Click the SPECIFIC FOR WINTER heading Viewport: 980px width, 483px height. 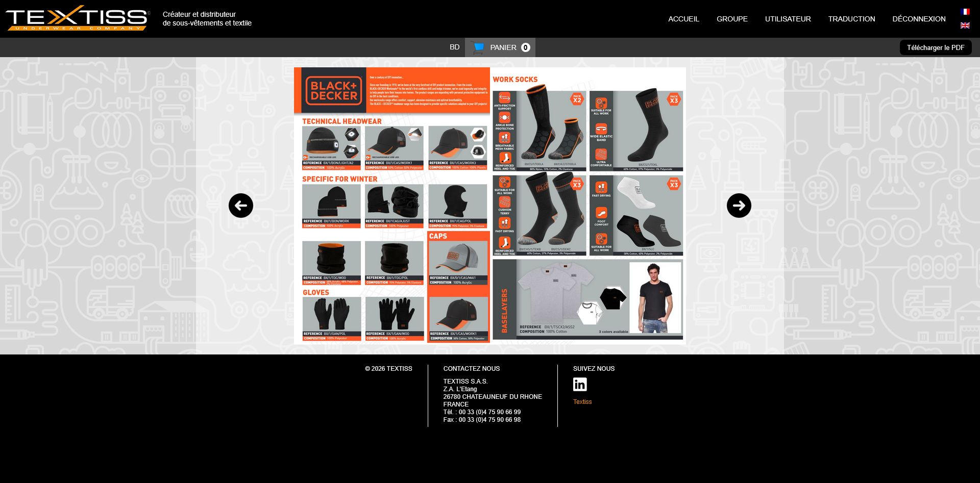[x=340, y=179]
